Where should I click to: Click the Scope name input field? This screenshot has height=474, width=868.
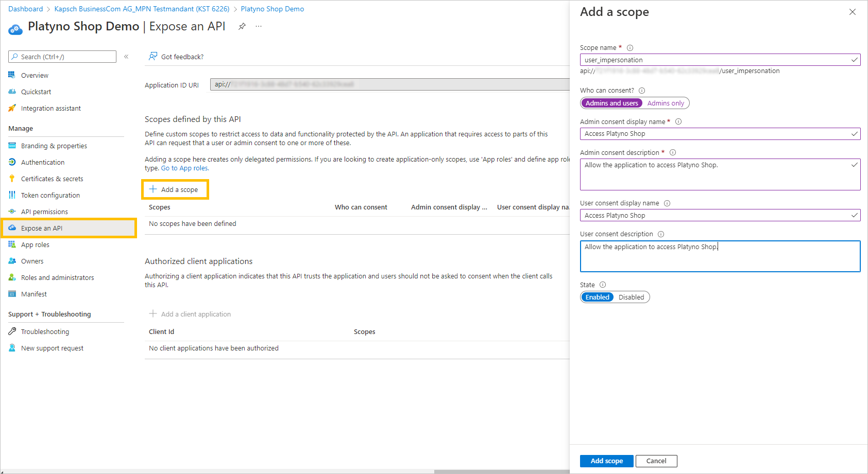coord(720,60)
